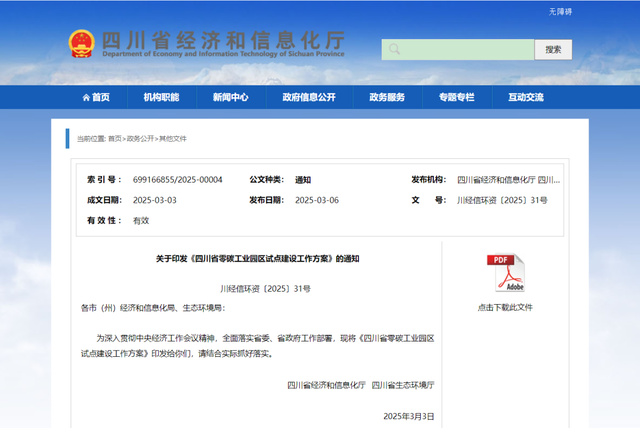Click the home icon in navigation bar
Screen dimensions: 640x428
[x=86, y=98]
